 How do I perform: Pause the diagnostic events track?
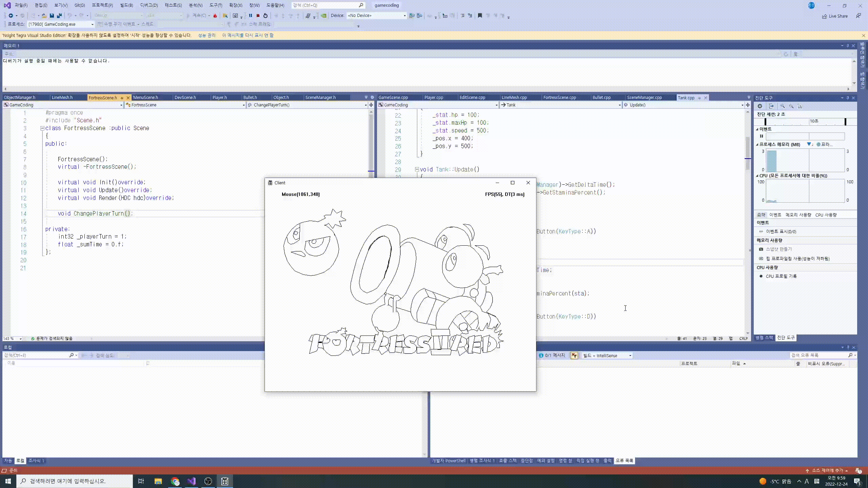coord(762,136)
